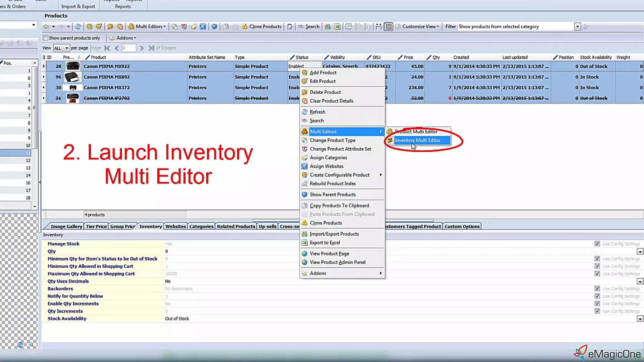Click the page number input field

click(x=129, y=48)
